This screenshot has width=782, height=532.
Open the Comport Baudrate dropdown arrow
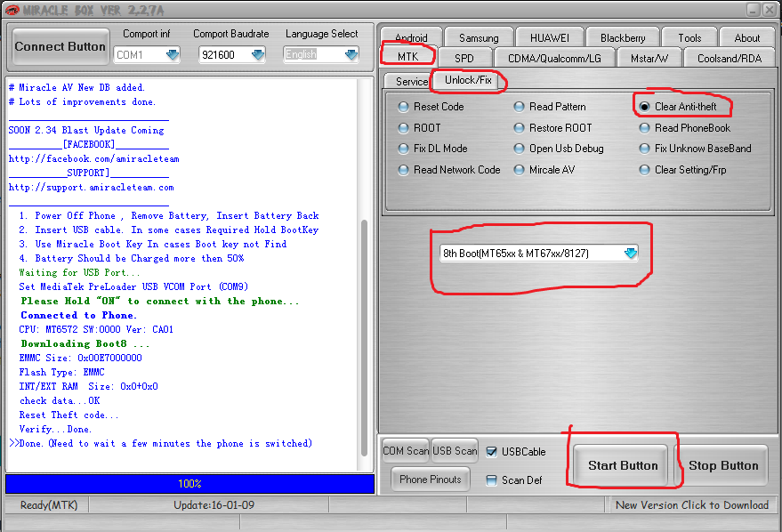point(258,54)
